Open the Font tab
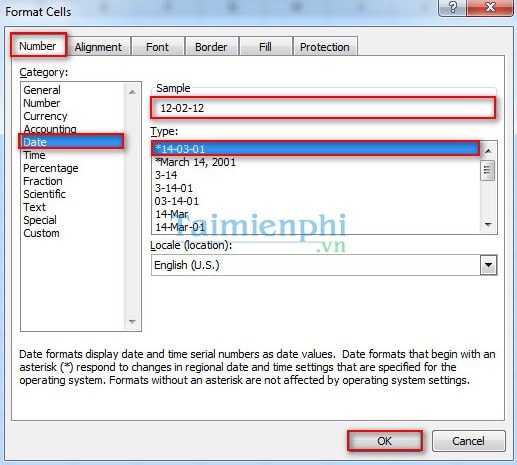This screenshot has height=465, width=517. 158,47
